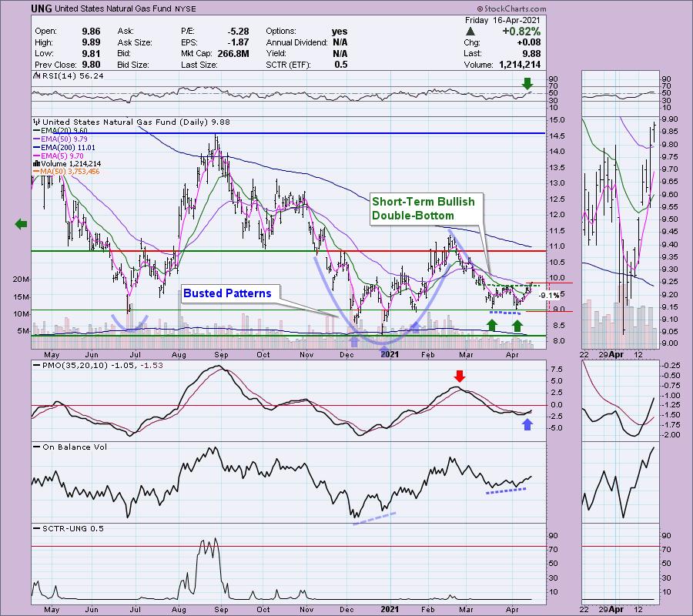Click the blue up arrow in PMO panel
The height and width of the screenshot is (616, 693).
point(527,424)
